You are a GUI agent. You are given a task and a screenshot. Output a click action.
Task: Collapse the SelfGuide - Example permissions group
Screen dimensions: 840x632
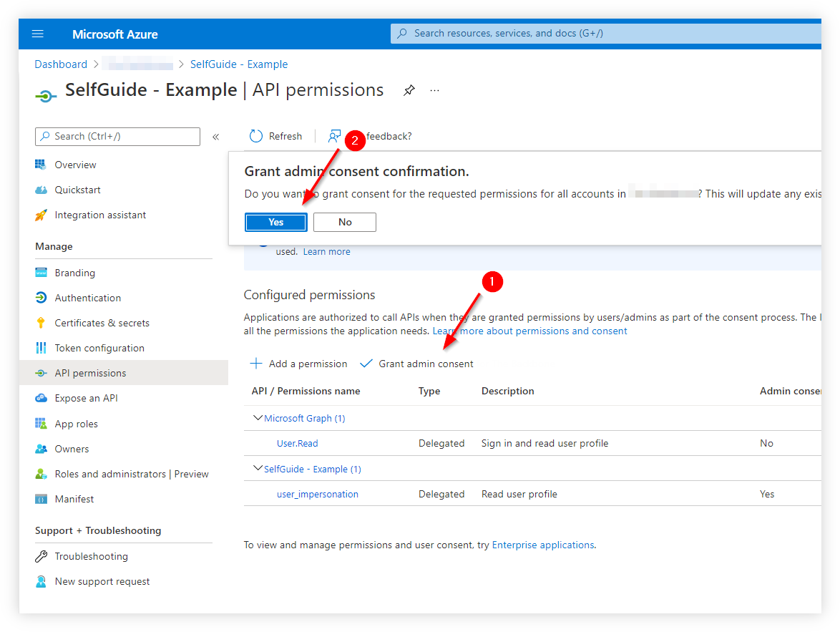258,469
